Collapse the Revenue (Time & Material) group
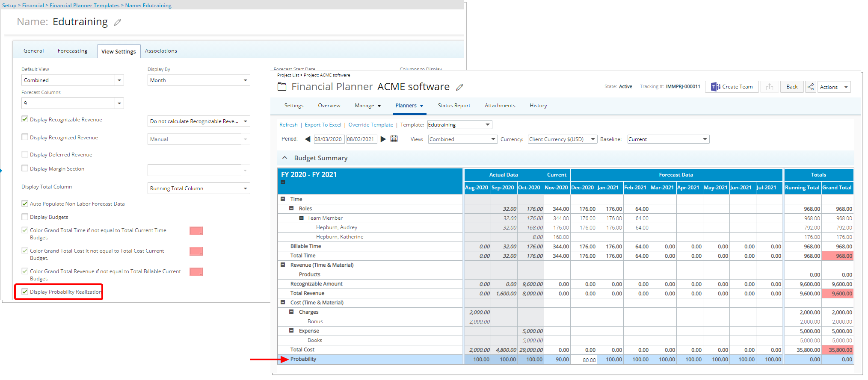The image size is (868, 380). pyautogui.click(x=283, y=265)
